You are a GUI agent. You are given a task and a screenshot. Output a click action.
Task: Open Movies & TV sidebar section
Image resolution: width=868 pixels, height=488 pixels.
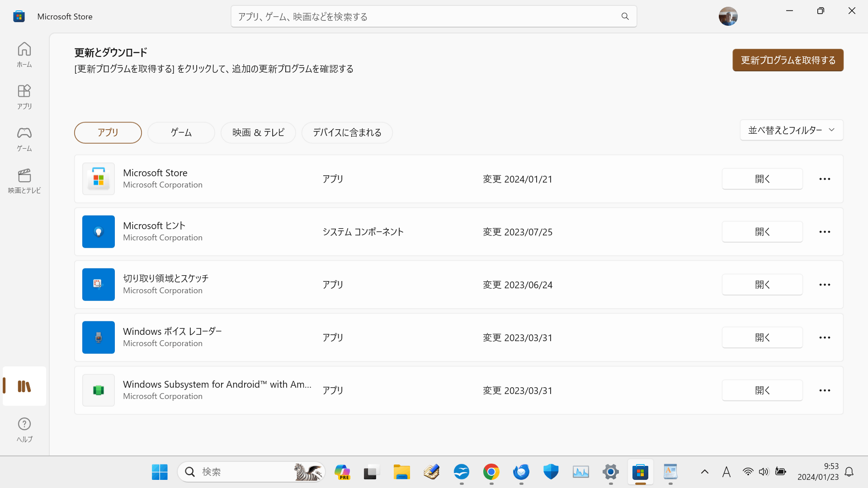tap(24, 181)
